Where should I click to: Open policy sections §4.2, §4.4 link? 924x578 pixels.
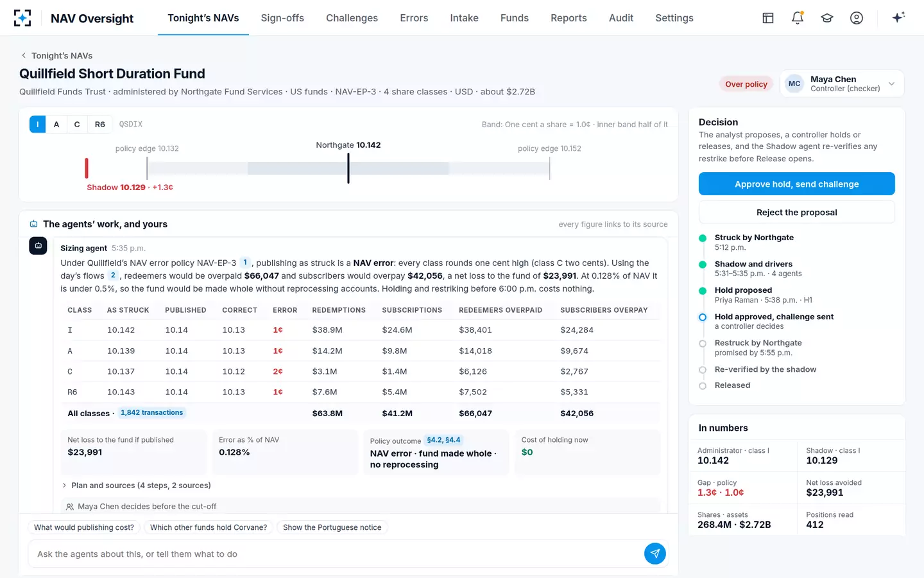[443, 440]
